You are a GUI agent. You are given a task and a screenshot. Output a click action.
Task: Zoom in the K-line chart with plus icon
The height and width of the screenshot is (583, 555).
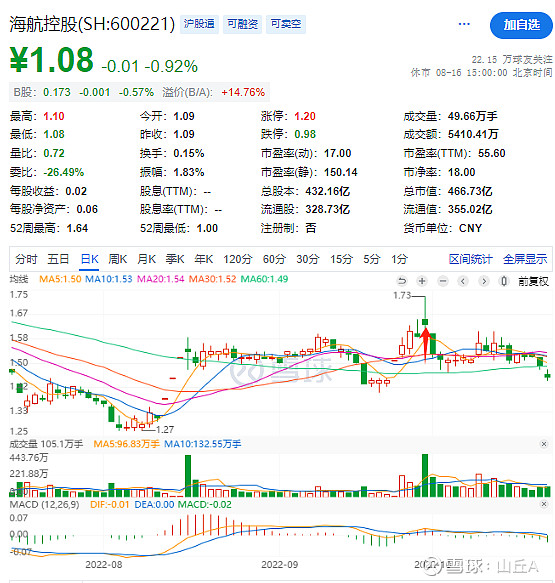coord(422,281)
